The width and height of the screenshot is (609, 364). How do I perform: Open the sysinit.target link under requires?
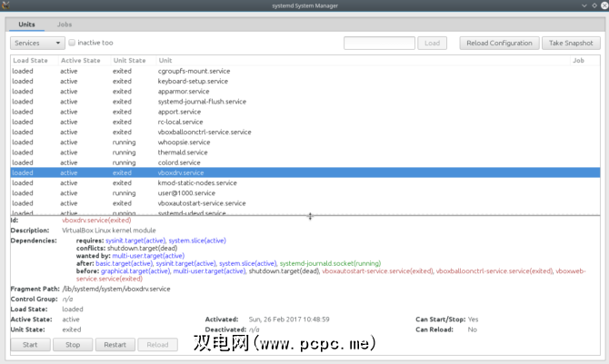tap(138, 241)
